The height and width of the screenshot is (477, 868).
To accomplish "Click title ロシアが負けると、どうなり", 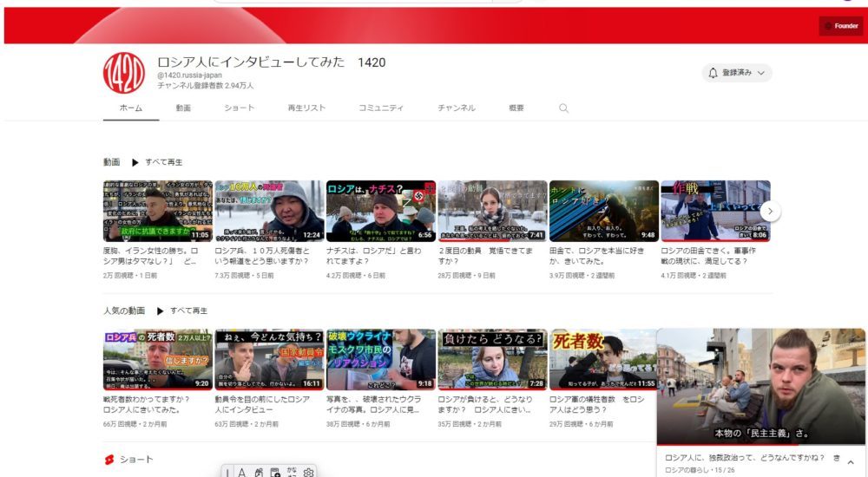I will coord(485,404).
